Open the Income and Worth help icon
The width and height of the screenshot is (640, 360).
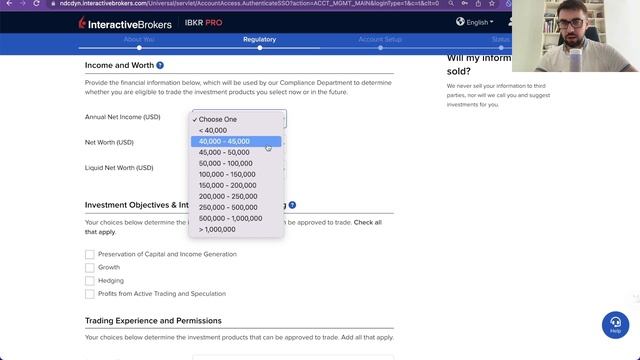[x=160, y=65]
